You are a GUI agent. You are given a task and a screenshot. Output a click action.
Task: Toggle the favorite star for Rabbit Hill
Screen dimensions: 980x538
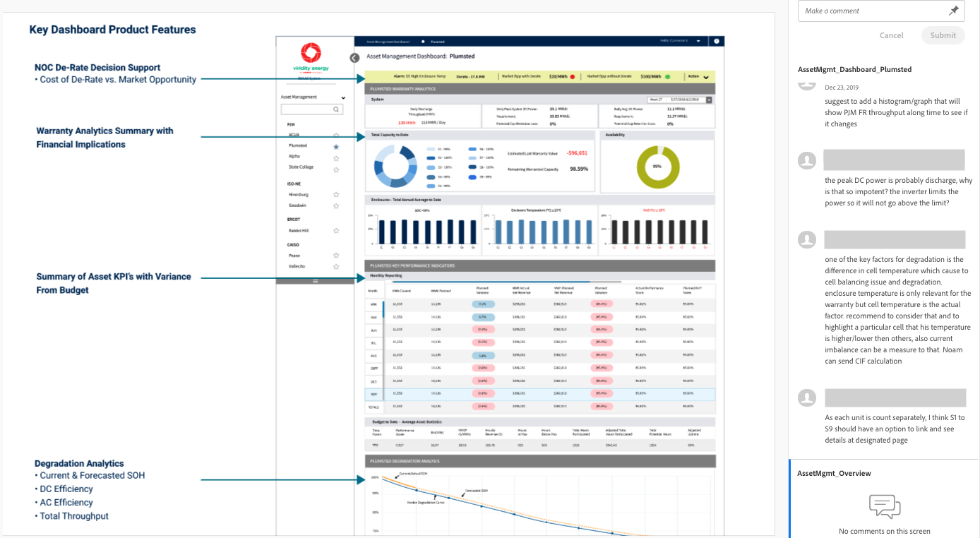pos(336,231)
